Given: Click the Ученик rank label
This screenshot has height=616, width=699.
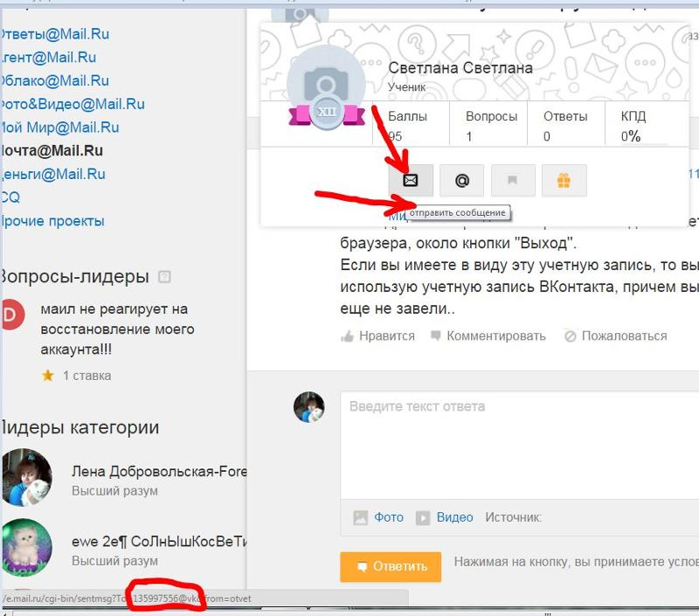Looking at the screenshot, I should (406, 87).
